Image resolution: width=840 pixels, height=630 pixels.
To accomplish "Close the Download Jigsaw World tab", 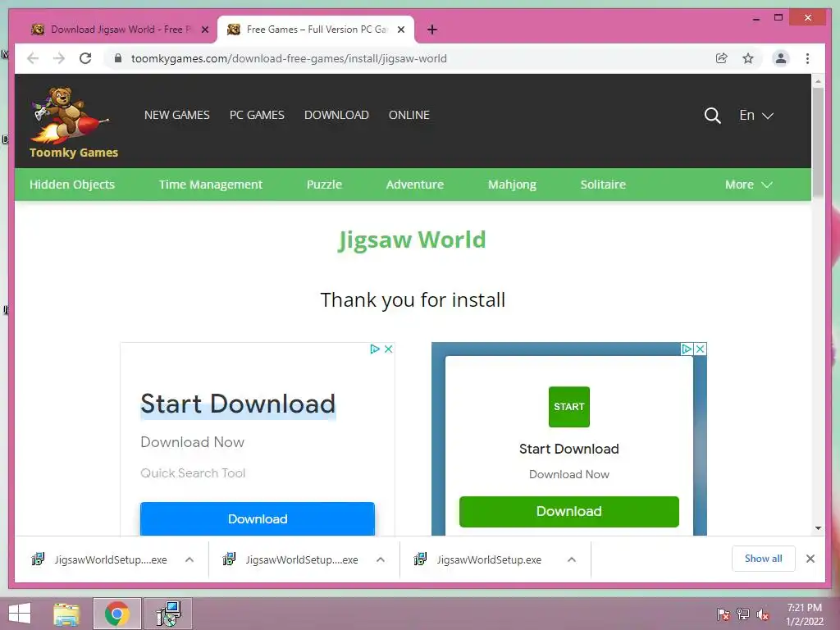I will coord(204,30).
